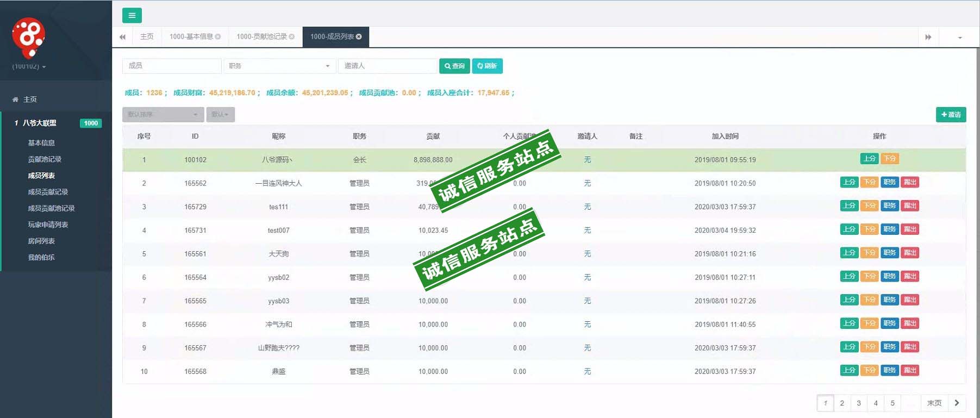The image size is (980, 418).
Task: Go to next page using the chevron arrow
Action: click(957, 403)
